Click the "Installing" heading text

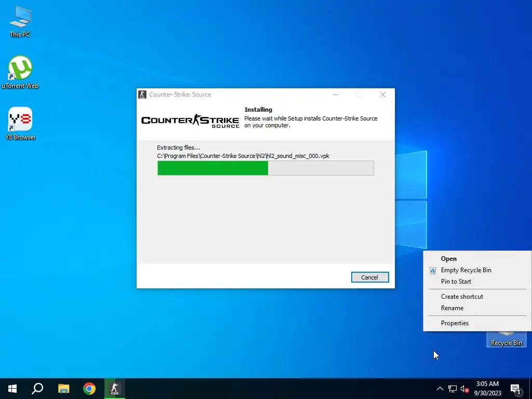[x=258, y=110]
